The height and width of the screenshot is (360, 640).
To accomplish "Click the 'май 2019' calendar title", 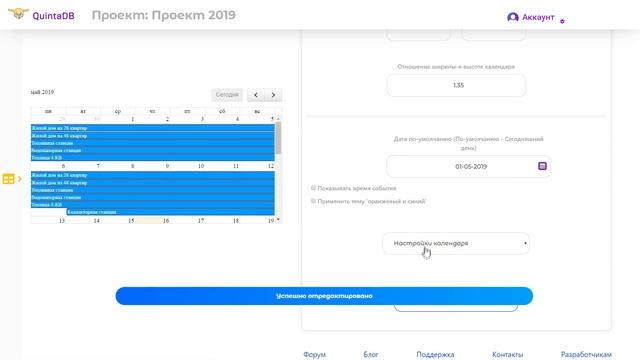I will (42, 92).
